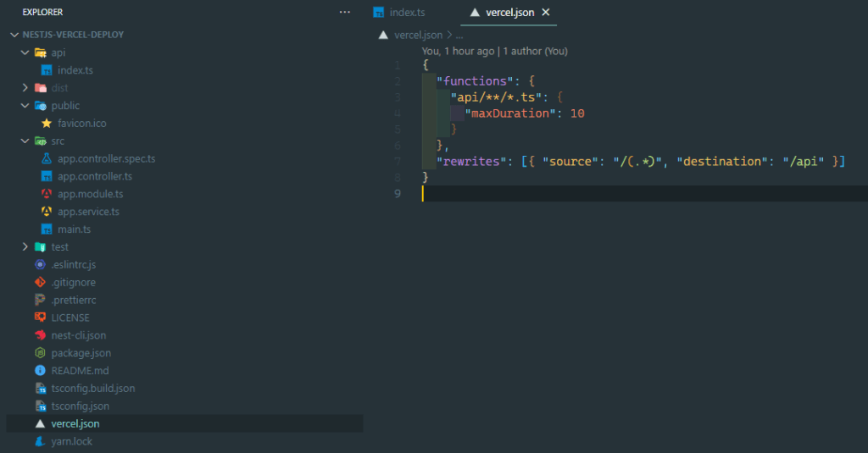Collapse the public folder chevron
Viewport: 868px width, 453px height.
(25, 106)
